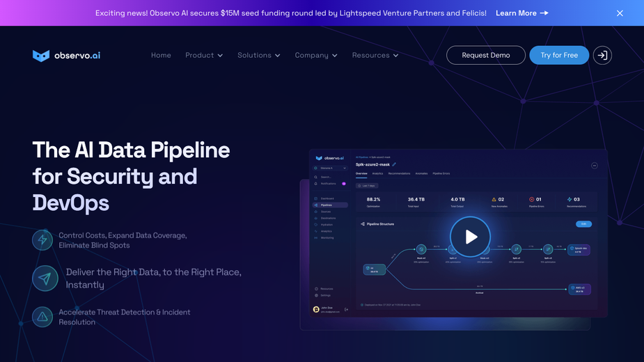
Task: Open the login arrow icon button
Action: click(x=602, y=55)
